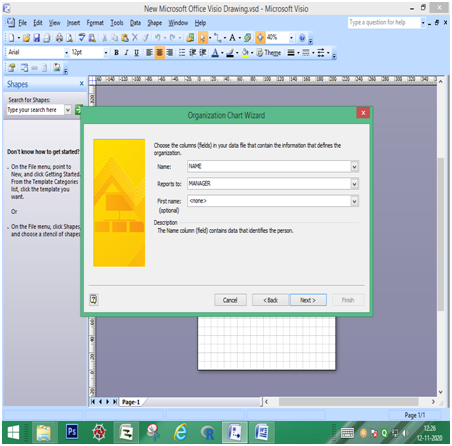Toggle Align Center

160,53
